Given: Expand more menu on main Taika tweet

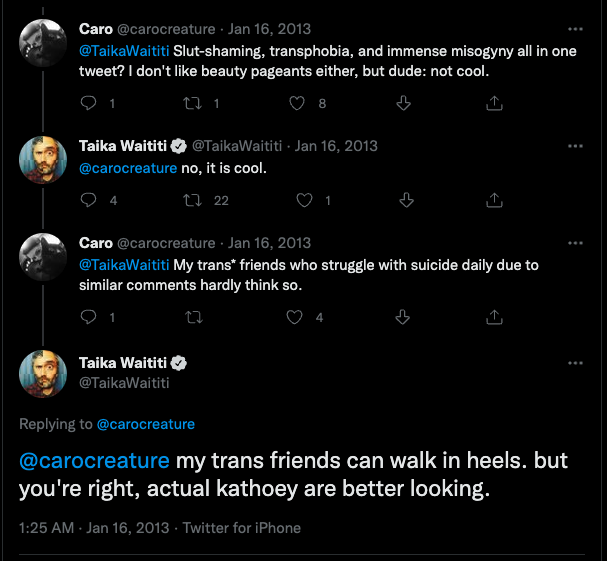Looking at the screenshot, I should tap(575, 363).
